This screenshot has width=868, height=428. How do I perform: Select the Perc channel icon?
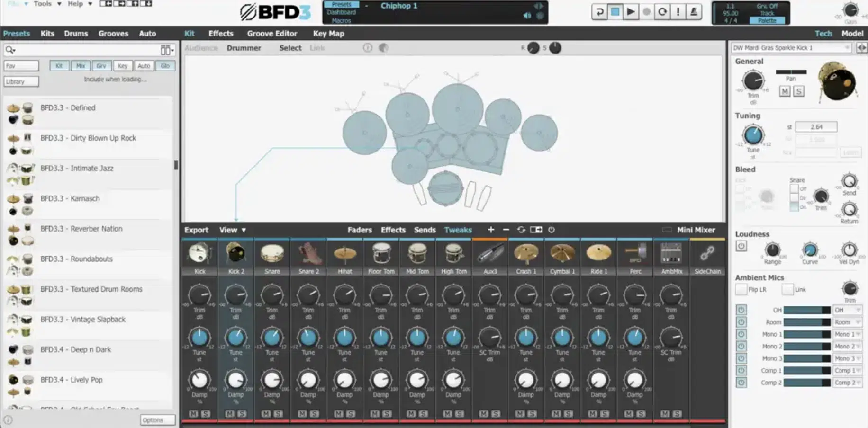pyautogui.click(x=635, y=253)
